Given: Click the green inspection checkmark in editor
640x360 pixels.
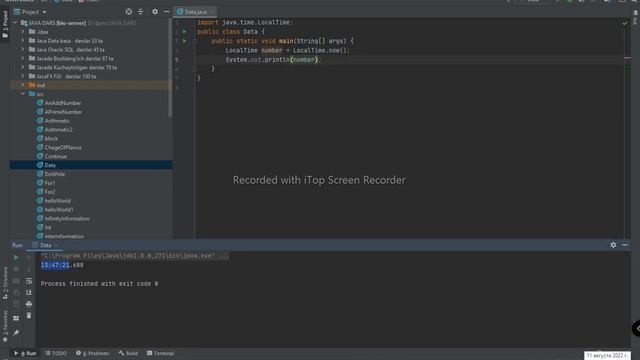Looking at the screenshot, I should (x=624, y=23).
